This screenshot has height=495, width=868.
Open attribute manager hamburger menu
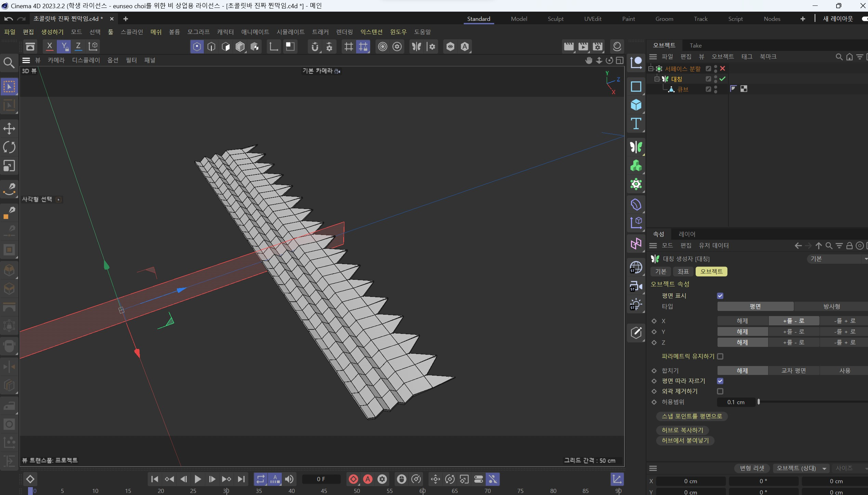tap(653, 246)
